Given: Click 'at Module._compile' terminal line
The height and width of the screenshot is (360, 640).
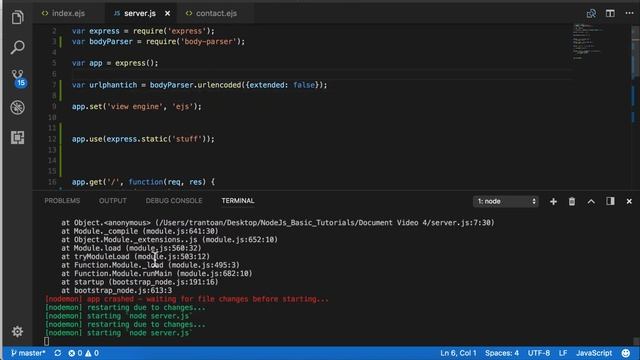Looking at the screenshot, I should point(140,231).
